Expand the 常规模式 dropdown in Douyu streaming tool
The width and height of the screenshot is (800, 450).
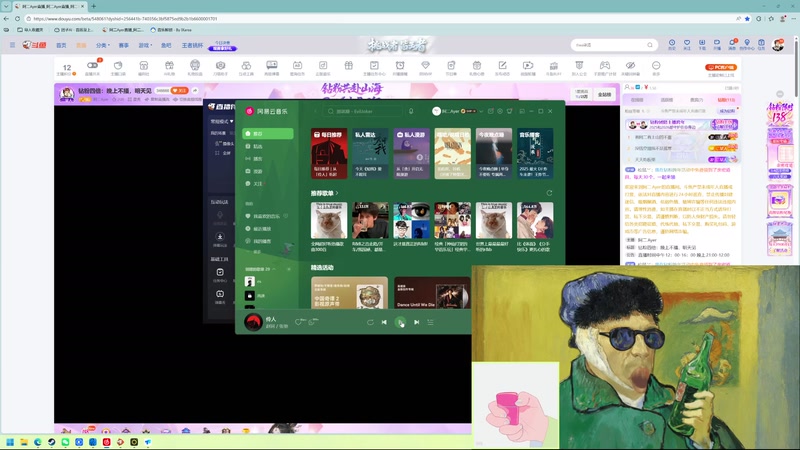pyautogui.click(x=222, y=121)
